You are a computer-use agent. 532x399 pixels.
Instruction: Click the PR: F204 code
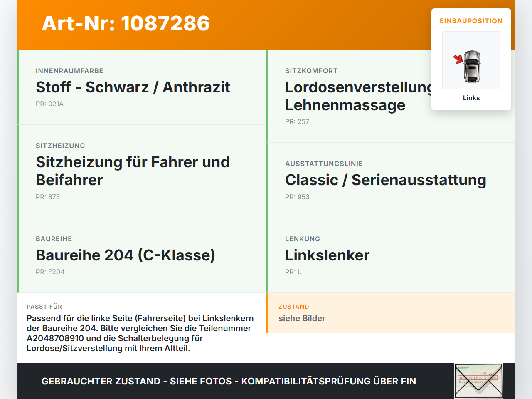coord(50,272)
